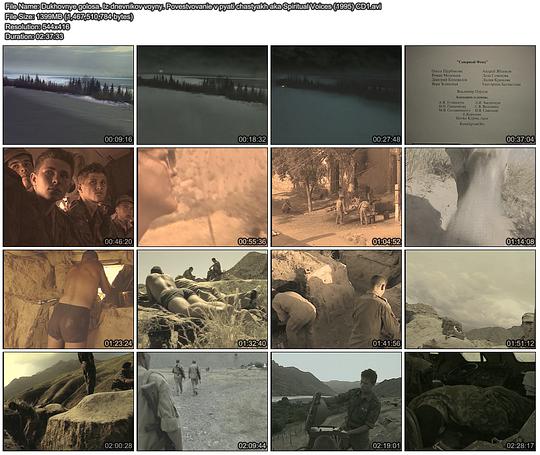Click the cloudy sky landscape at 01:51:12

tap(470, 299)
